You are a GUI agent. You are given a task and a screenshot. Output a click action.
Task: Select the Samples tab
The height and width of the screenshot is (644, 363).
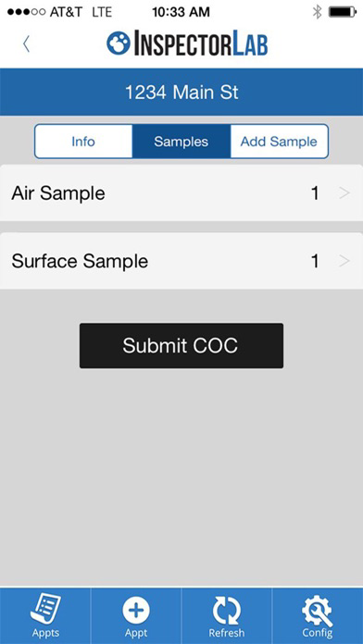click(x=181, y=142)
